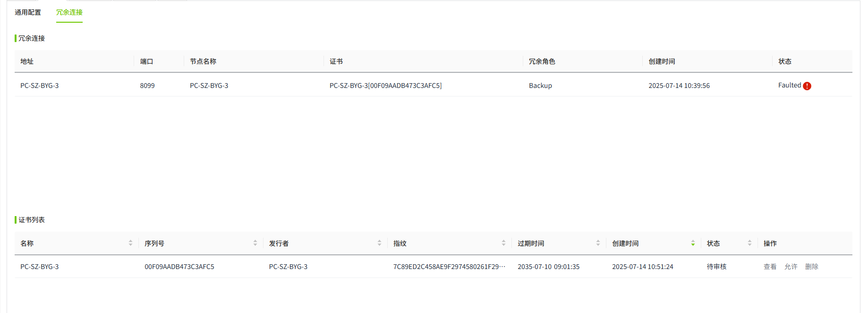Sort certificate list by 名称 column
Viewport: 868px width, 313px height.
tap(130, 243)
